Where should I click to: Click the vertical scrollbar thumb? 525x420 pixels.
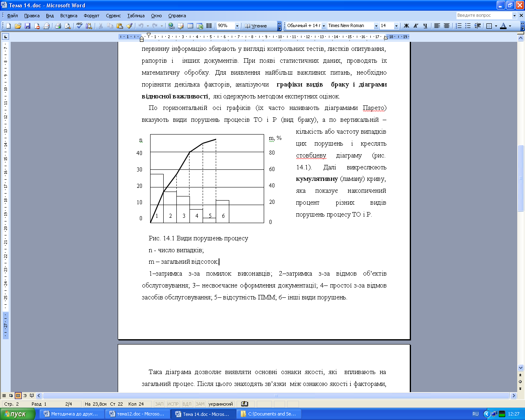click(x=521, y=178)
